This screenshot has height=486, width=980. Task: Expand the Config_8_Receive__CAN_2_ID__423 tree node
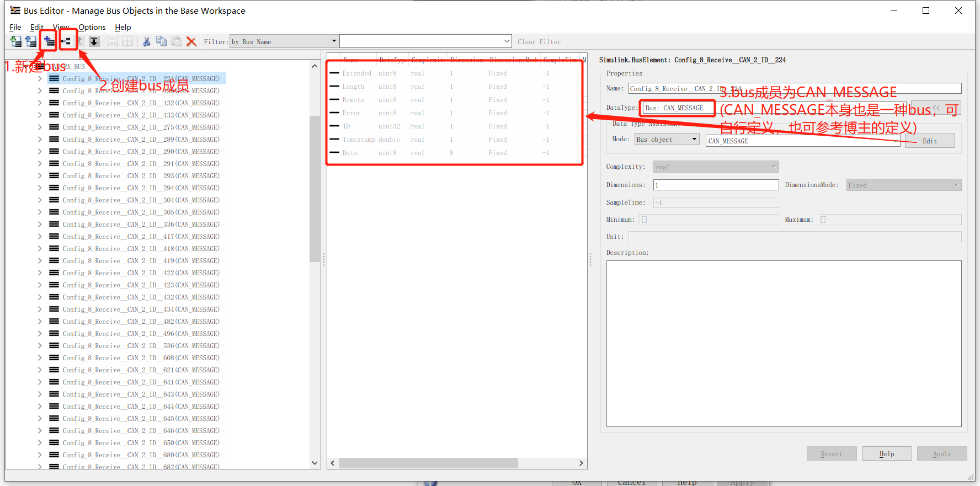point(40,285)
